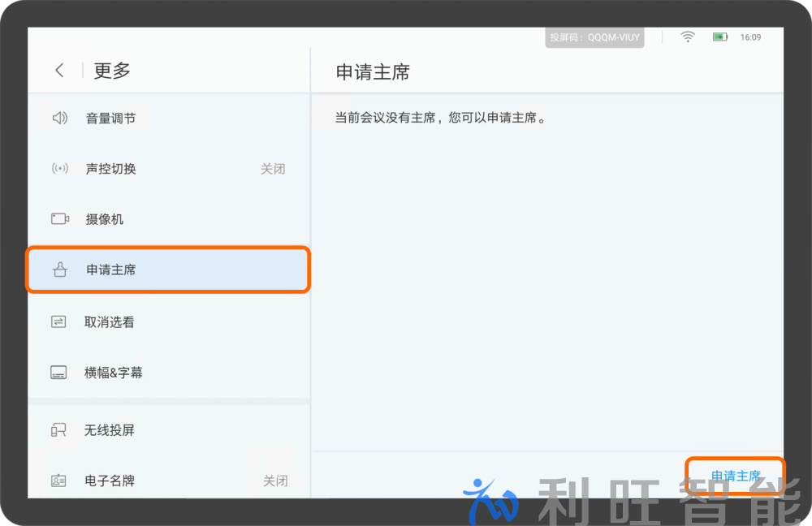Click the wireless screen cast icon
Image resolution: width=812 pixels, height=526 pixels.
(x=58, y=429)
